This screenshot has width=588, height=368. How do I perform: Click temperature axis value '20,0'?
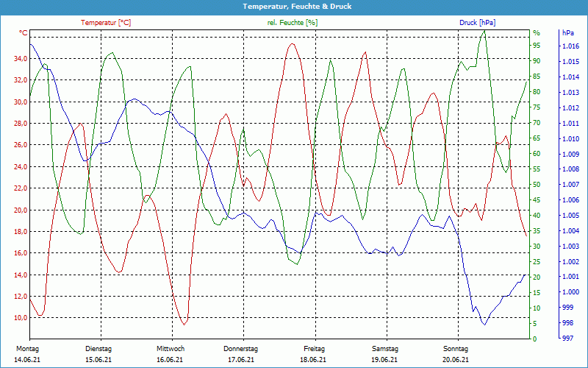(x=21, y=210)
